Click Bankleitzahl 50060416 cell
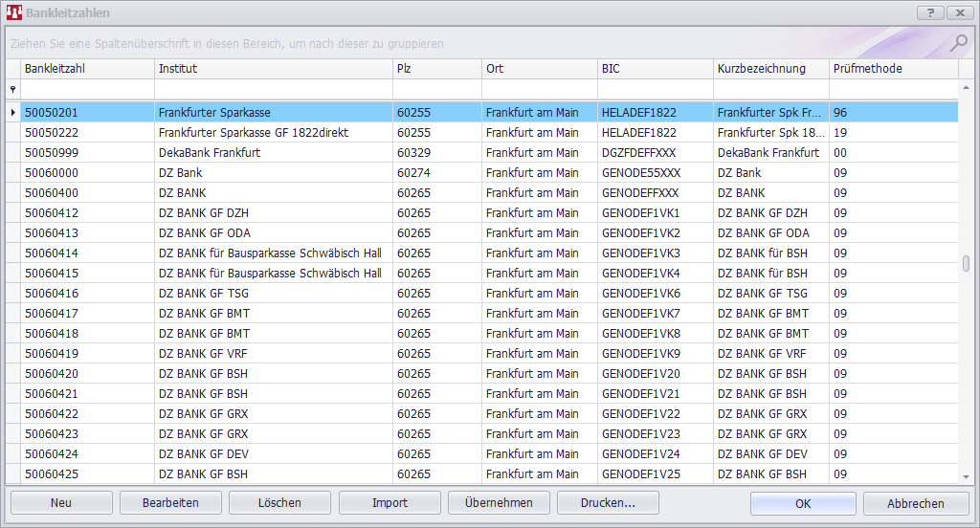 [87, 293]
